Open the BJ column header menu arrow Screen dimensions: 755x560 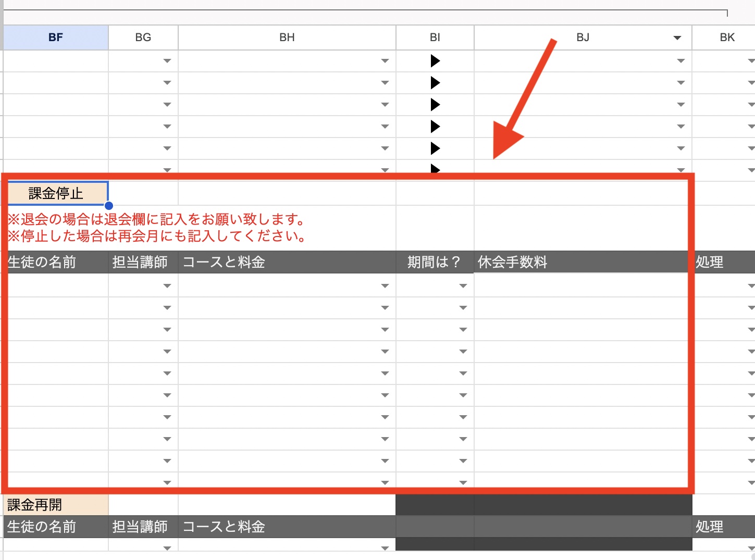[677, 38]
